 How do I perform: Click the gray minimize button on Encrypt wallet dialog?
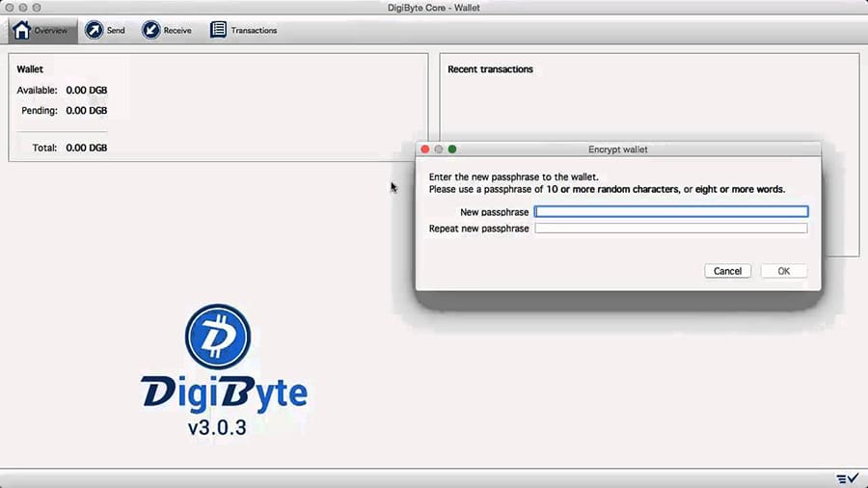[438, 149]
